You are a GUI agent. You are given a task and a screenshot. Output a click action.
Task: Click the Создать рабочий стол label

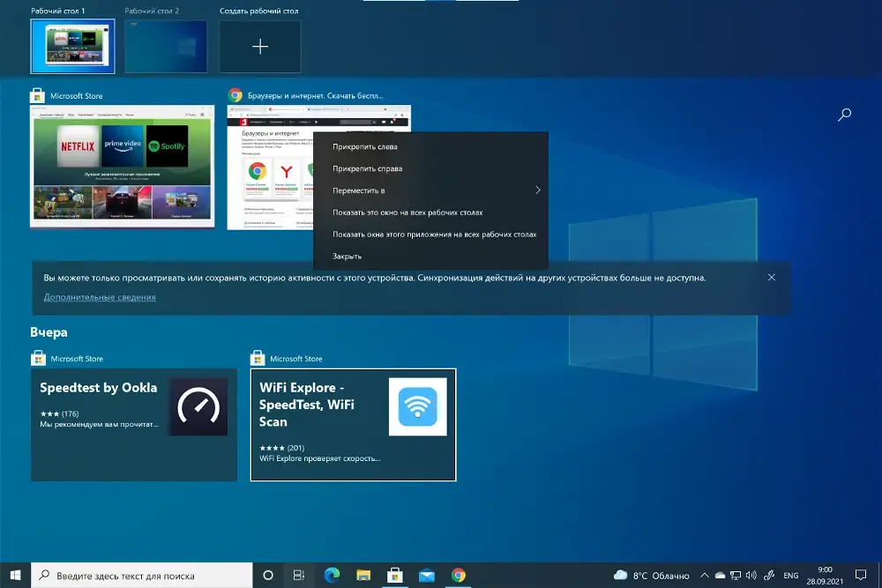pyautogui.click(x=258, y=11)
